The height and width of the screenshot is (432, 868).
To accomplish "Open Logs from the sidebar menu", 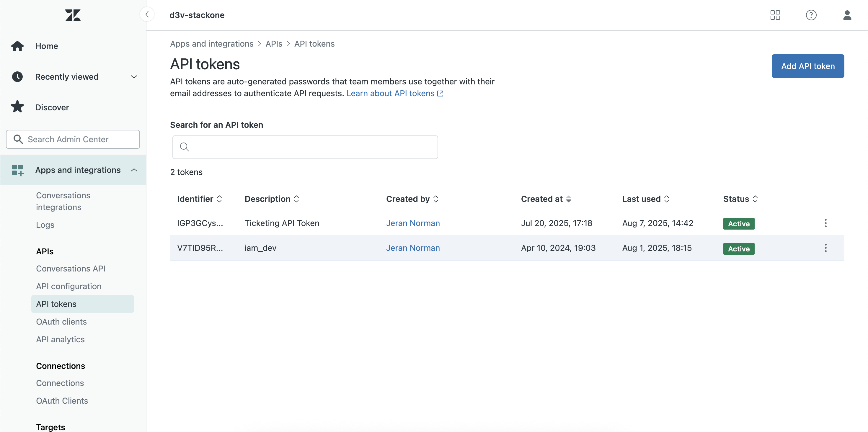I will pos(45,225).
